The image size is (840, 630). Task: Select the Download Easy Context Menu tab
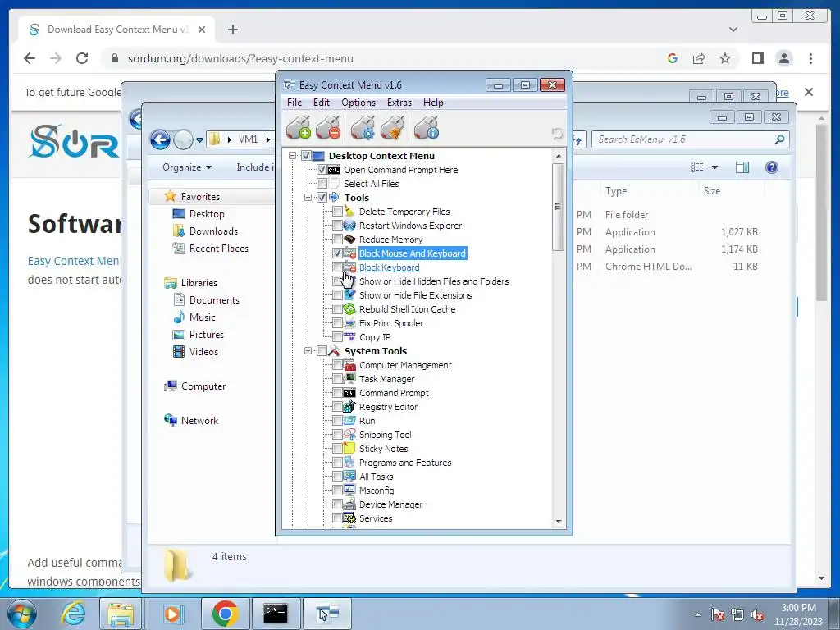click(x=116, y=30)
